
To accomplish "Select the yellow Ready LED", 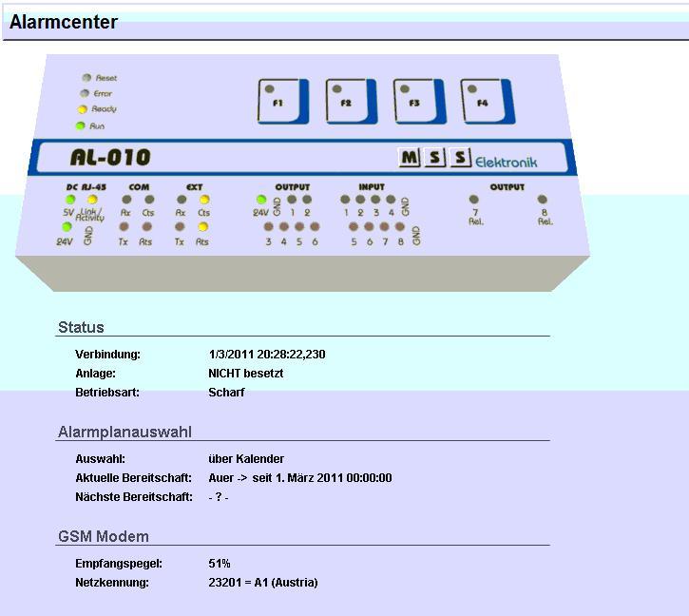I will 83,109.
